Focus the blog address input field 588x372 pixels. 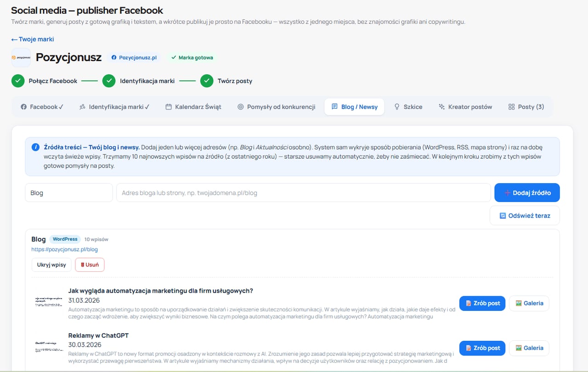coord(303,193)
